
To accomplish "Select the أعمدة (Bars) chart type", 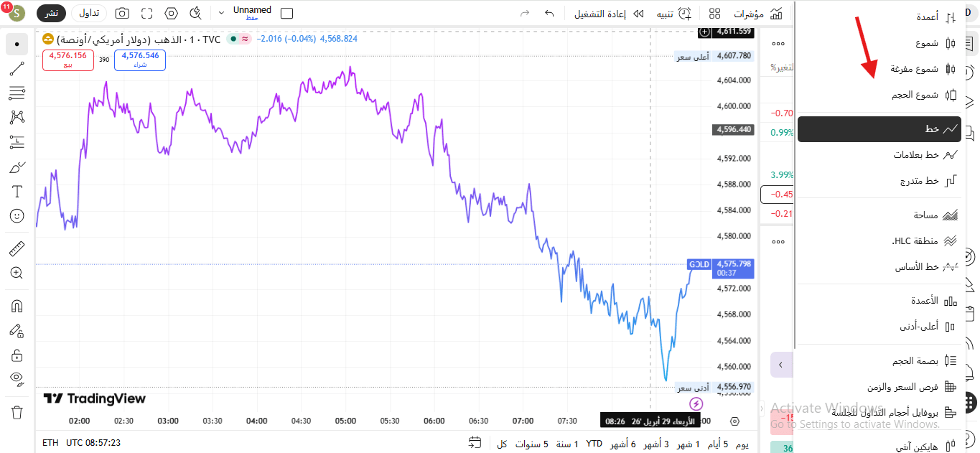I will click(x=879, y=17).
